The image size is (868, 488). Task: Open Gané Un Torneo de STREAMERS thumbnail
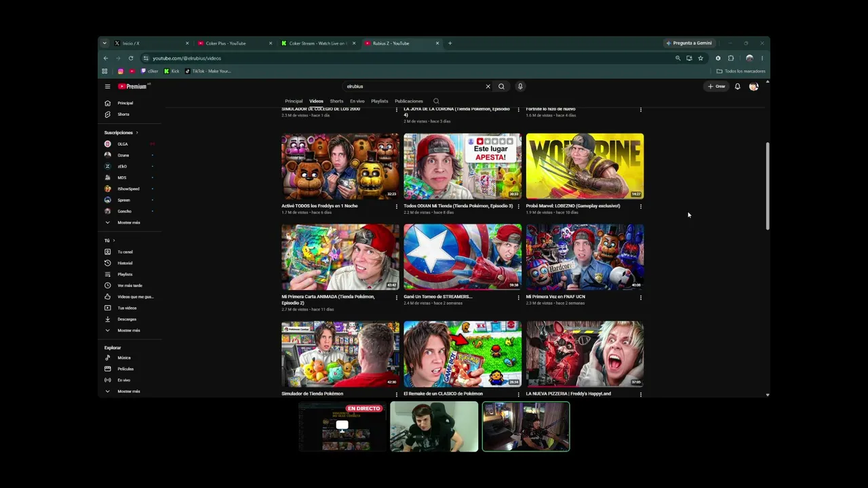click(x=462, y=257)
